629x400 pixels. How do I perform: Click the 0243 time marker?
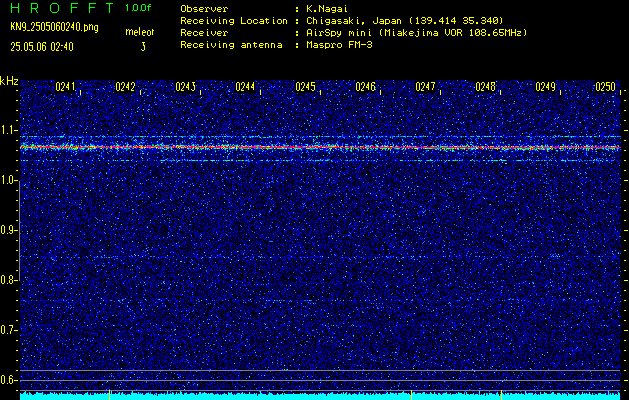click(185, 87)
